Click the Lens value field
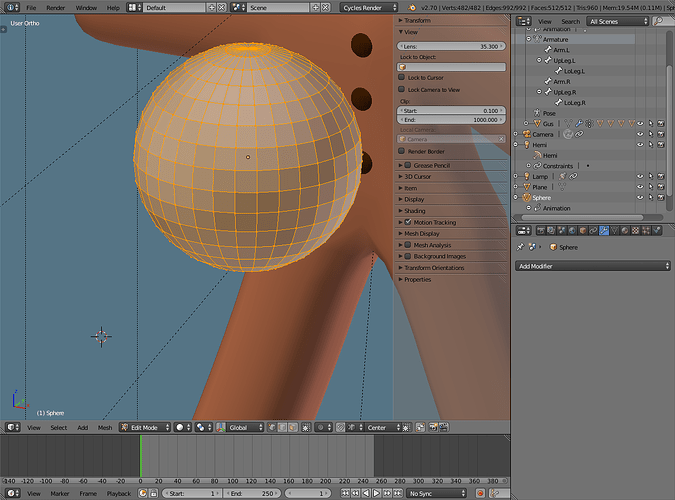Image resolution: width=675 pixels, height=500 pixels. tap(451, 46)
